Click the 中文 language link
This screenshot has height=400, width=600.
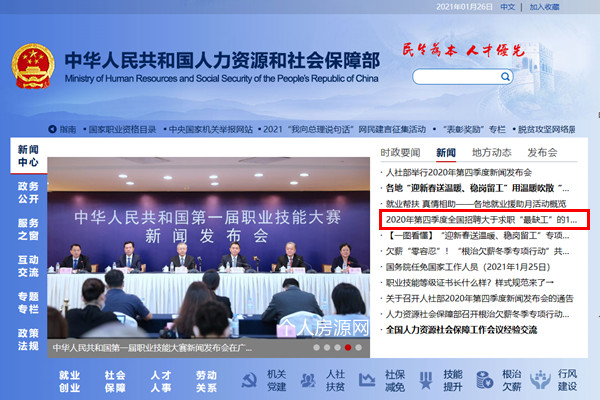508,7
